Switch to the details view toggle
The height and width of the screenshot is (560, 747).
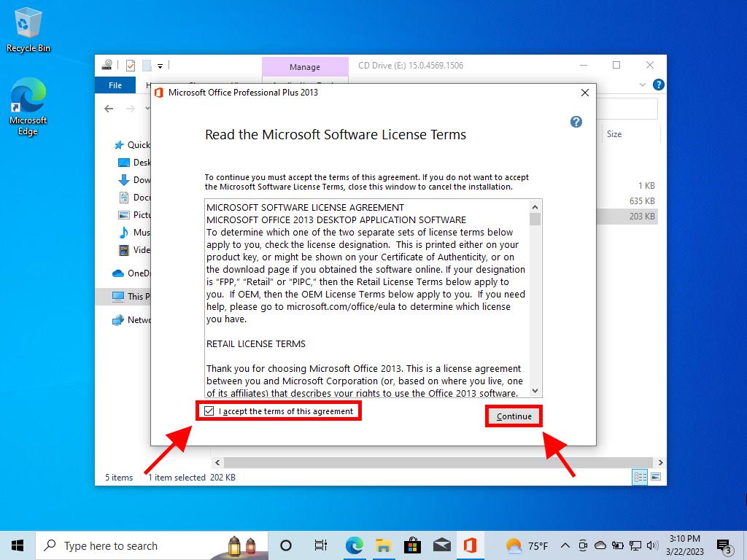[640, 478]
